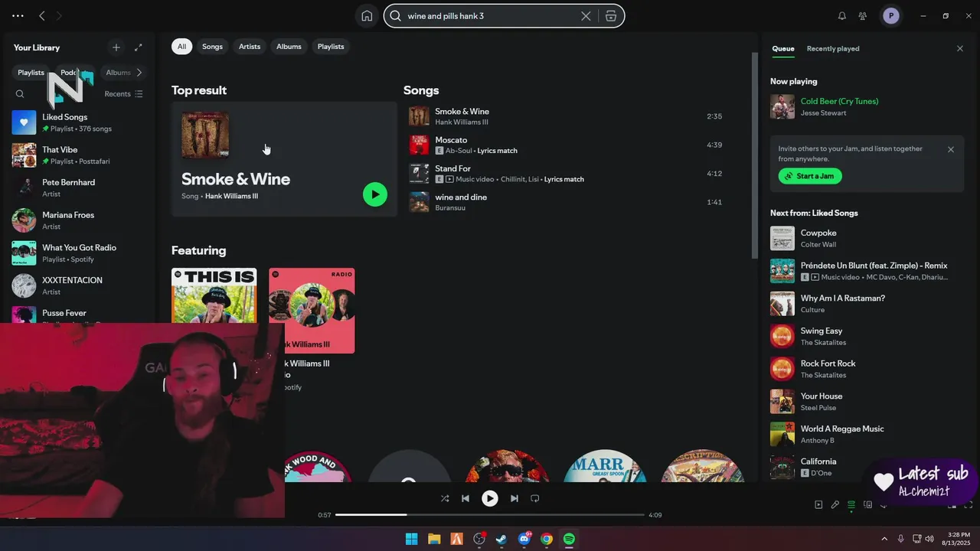The image size is (980, 551).
Task: Toggle shuffle mode
Action: pos(445,498)
